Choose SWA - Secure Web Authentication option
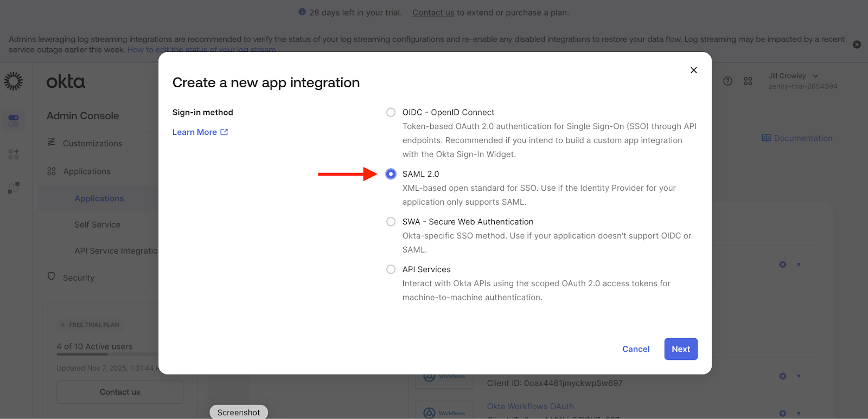868x419 pixels. (x=391, y=222)
